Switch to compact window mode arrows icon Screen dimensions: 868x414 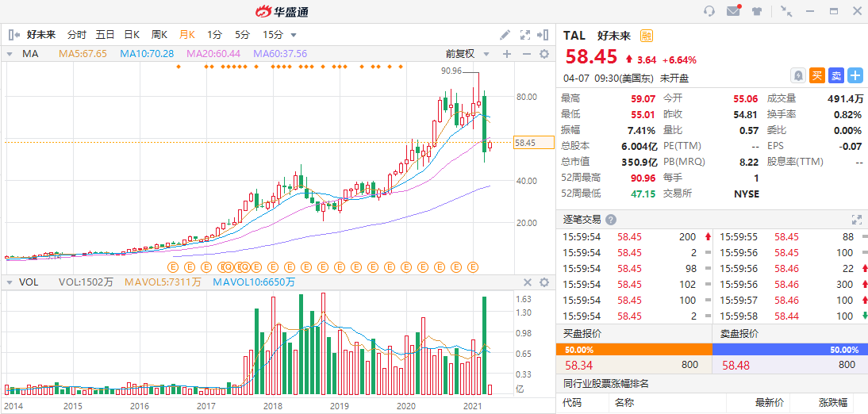pos(786,11)
